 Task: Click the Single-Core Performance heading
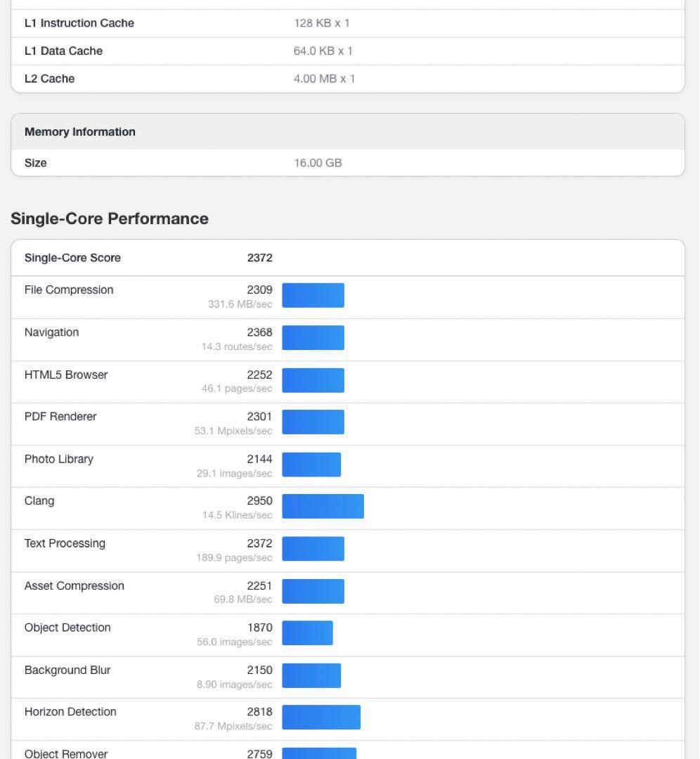(110, 219)
